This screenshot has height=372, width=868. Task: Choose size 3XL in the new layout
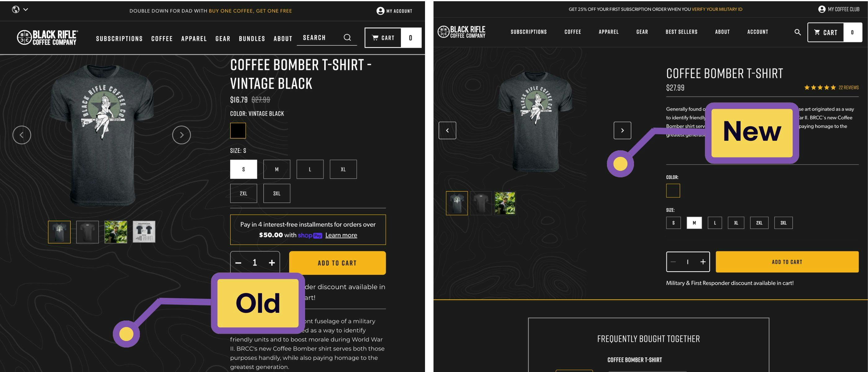point(783,223)
